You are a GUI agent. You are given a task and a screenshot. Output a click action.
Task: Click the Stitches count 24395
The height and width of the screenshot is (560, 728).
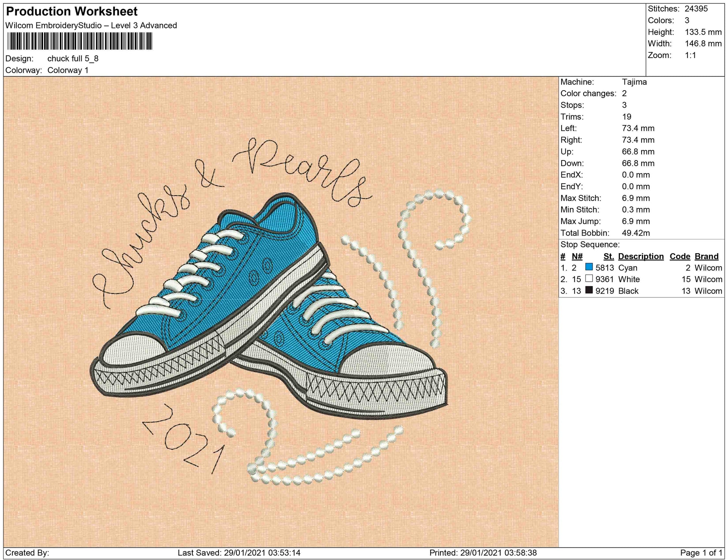696,9
